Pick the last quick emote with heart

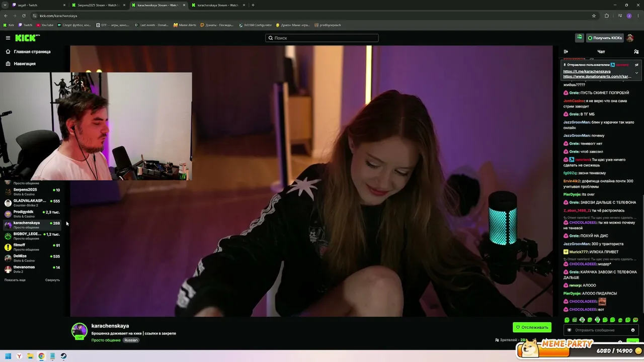[635, 320]
